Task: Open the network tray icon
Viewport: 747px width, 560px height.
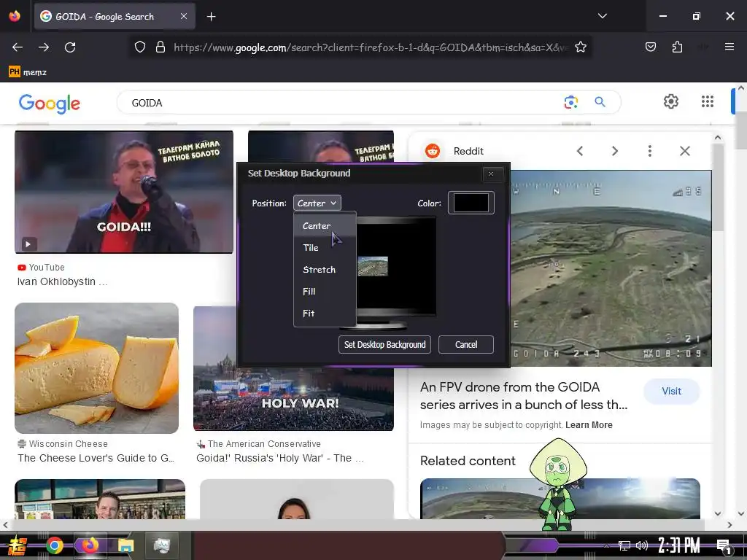Action: 624,545
